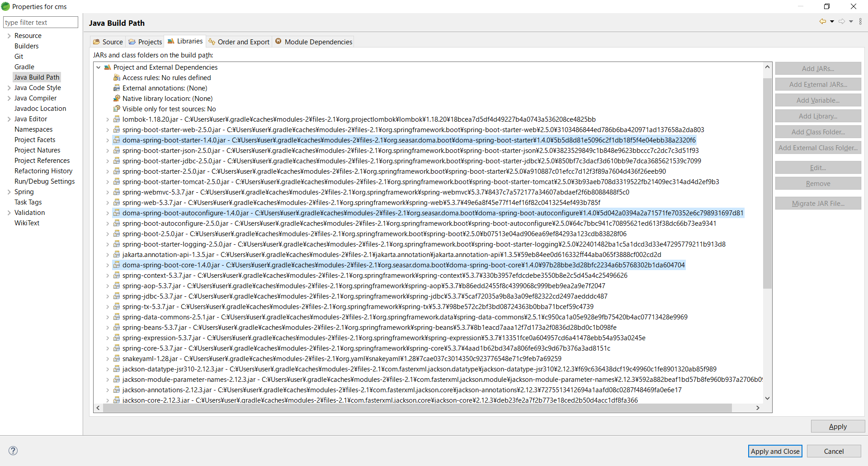Expand the Spring category in sidebar
Screen dimensions: 868x466
[x=9, y=192]
